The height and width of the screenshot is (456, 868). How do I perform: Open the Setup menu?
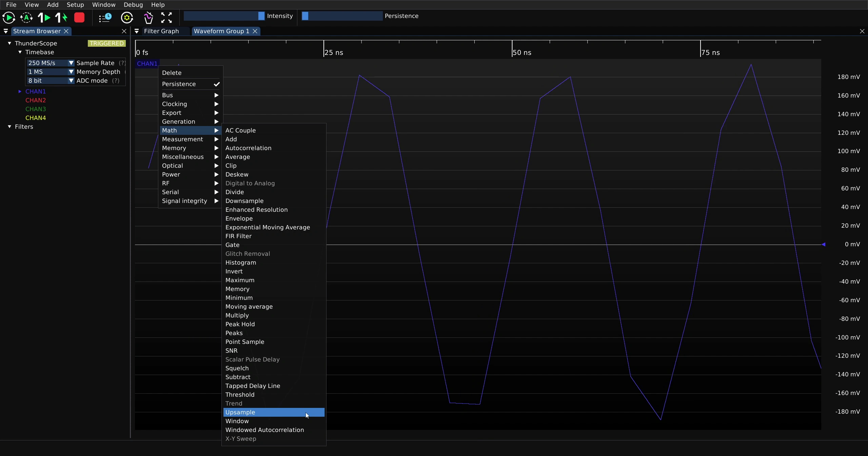point(75,5)
